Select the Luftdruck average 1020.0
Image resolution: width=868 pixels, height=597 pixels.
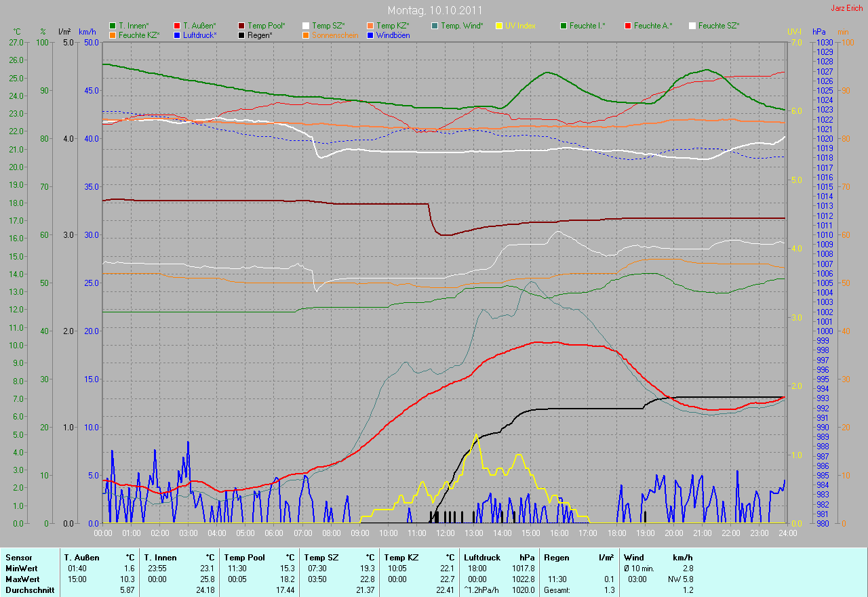[522, 590]
